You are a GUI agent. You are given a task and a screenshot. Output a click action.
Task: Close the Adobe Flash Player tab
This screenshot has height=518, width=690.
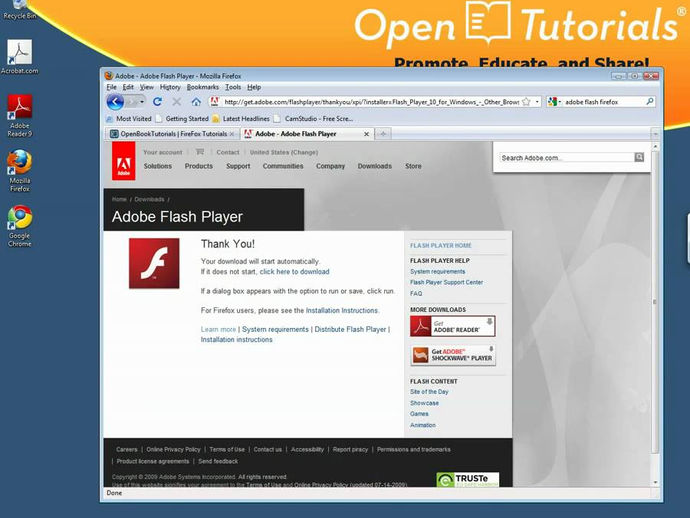click(x=366, y=134)
